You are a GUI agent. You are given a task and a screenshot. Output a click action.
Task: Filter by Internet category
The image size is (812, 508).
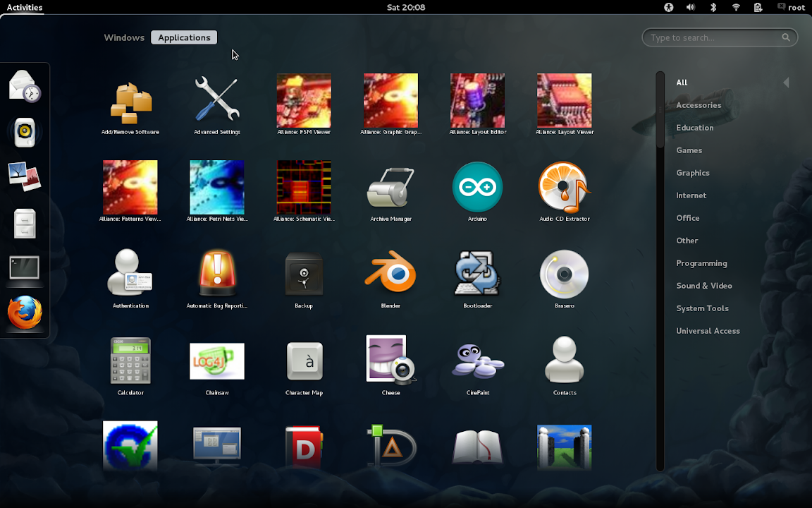691,195
